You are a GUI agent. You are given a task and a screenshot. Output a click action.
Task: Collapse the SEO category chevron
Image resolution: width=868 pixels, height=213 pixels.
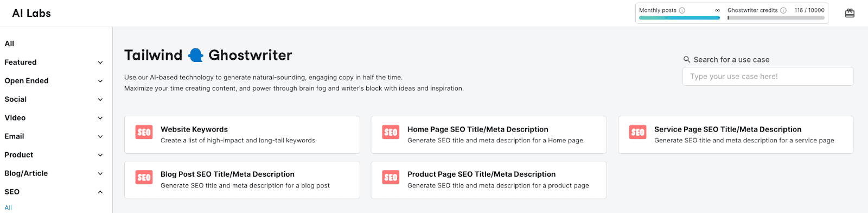(x=100, y=192)
